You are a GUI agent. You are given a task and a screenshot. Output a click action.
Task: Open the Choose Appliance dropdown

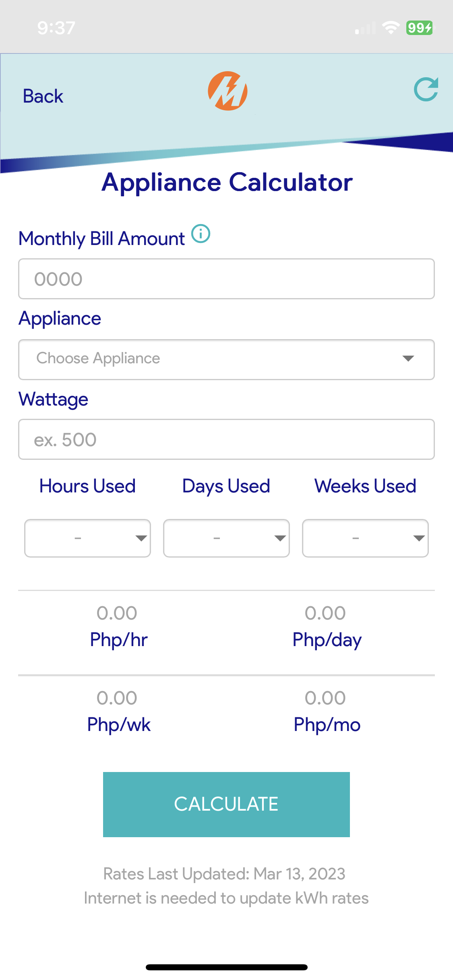point(226,359)
